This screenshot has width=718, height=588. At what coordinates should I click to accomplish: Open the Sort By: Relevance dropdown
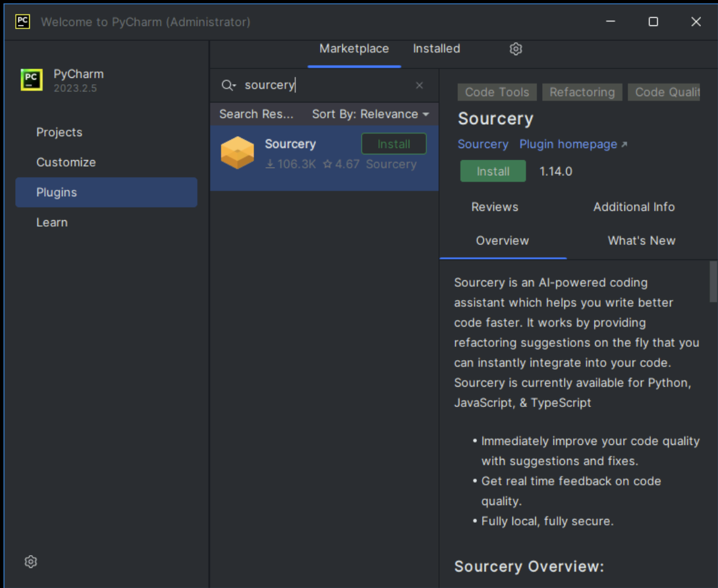point(371,114)
